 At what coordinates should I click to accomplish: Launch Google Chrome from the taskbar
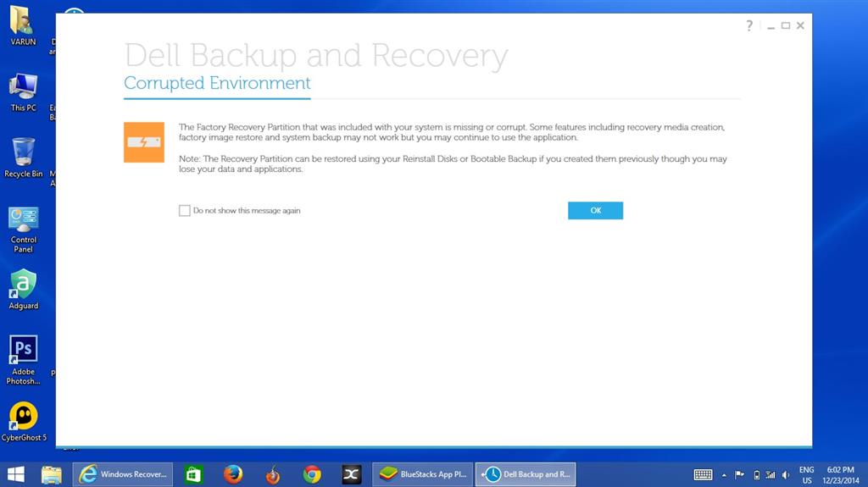click(x=312, y=474)
